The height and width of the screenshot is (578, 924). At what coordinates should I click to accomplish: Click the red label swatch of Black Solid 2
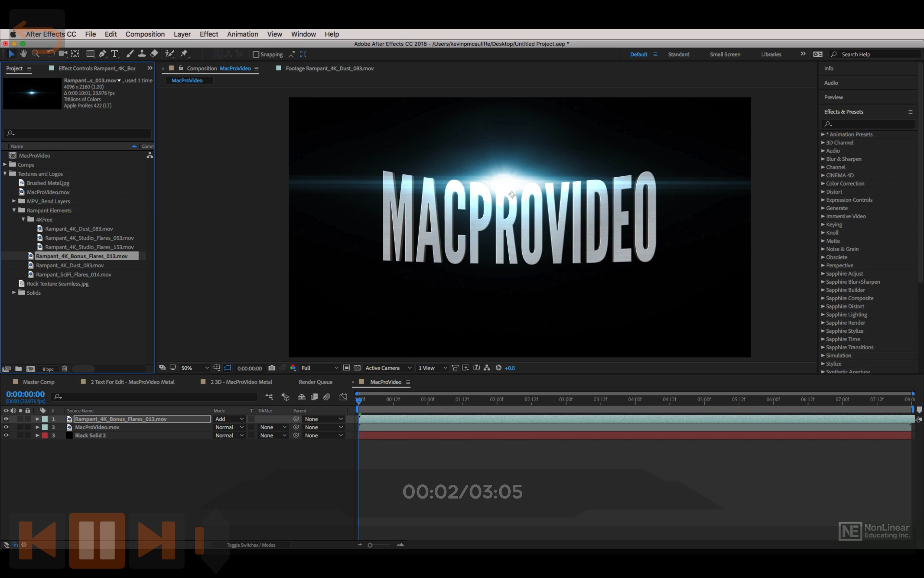coord(45,435)
